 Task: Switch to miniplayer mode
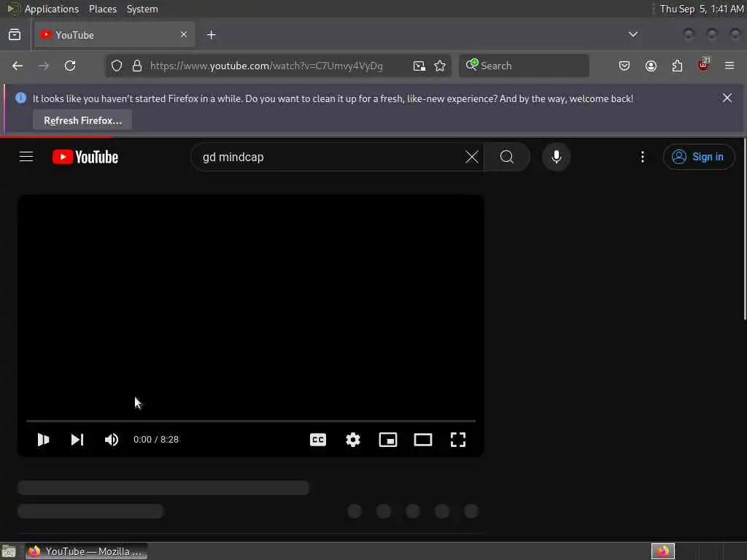click(x=388, y=440)
